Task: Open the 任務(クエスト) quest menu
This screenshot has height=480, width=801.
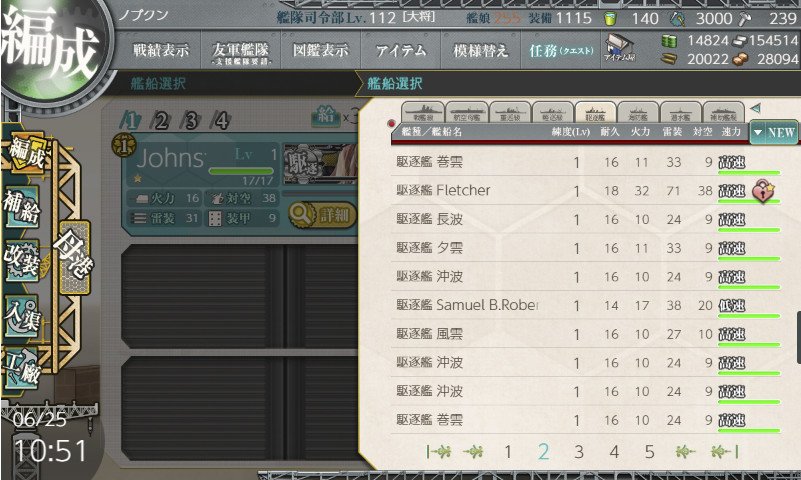Action: [561, 50]
